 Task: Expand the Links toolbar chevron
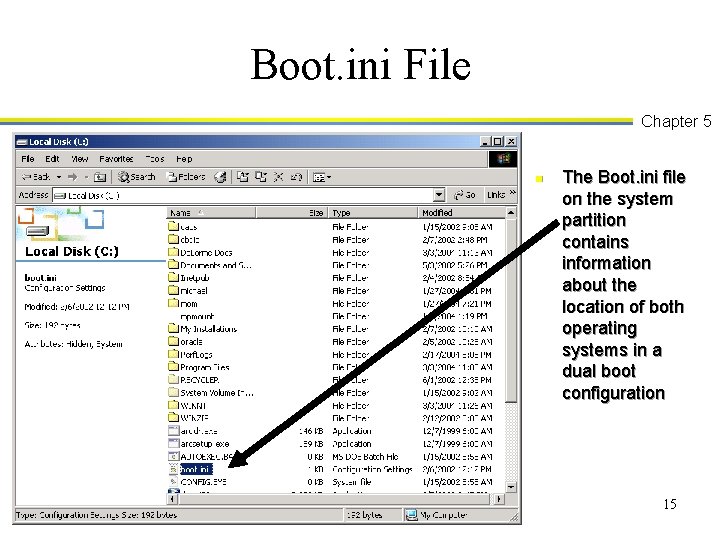pyautogui.click(x=512, y=192)
